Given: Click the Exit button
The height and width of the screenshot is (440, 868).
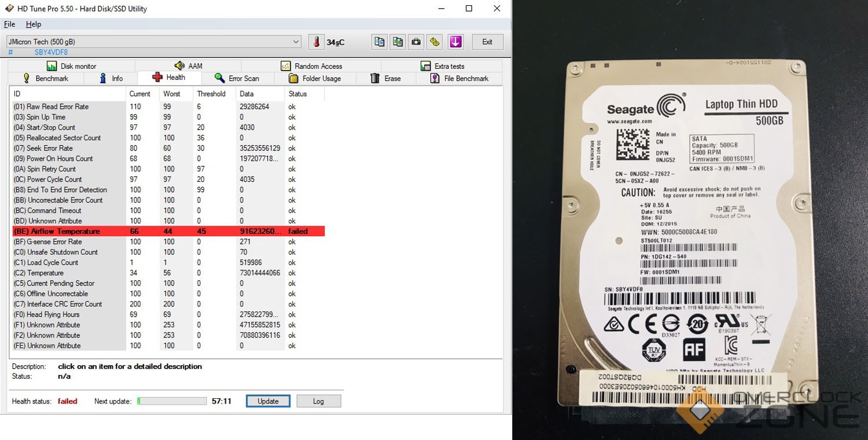Looking at the screenshot, I should pyautogui.click(x=487, y=42).
